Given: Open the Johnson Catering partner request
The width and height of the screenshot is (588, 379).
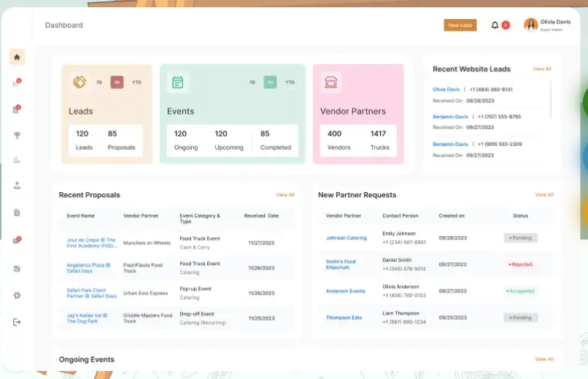Looking at the screenshot, I should coord(346,238).
